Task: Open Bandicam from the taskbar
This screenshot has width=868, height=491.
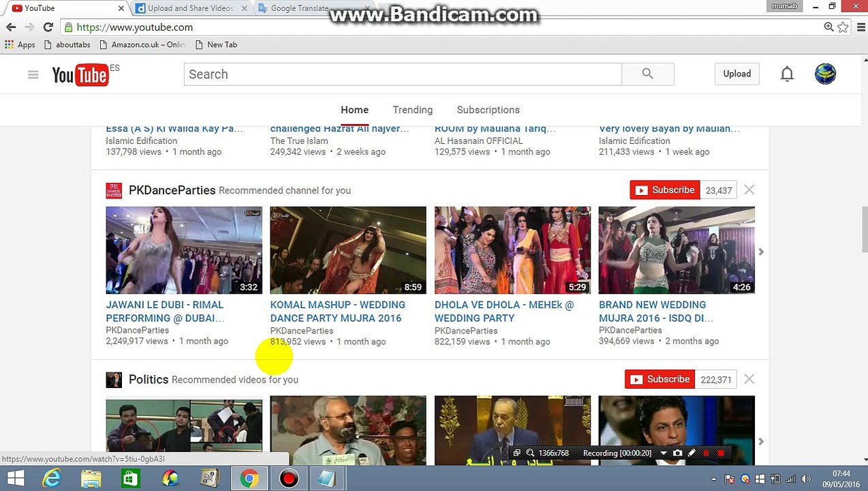Action: (x=288, y=479)
